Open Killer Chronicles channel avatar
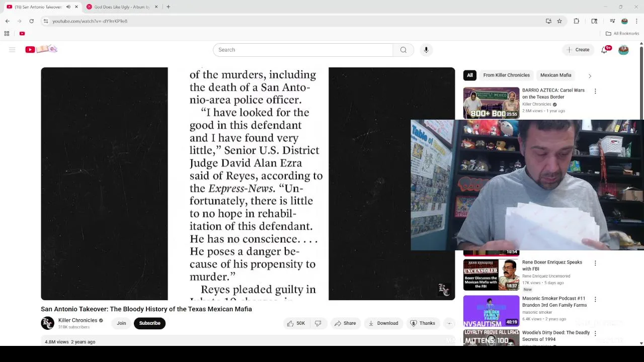 coord(47,323)
